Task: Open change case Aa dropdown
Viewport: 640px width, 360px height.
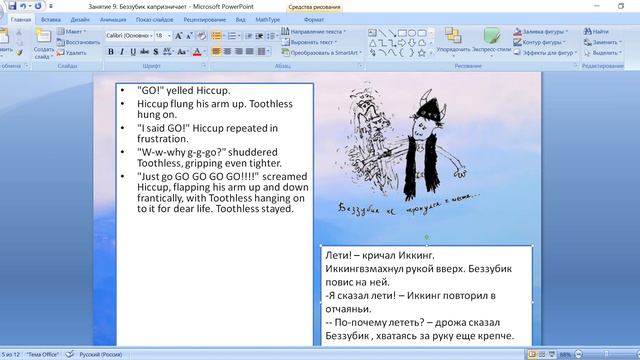Action: [182, 52]
